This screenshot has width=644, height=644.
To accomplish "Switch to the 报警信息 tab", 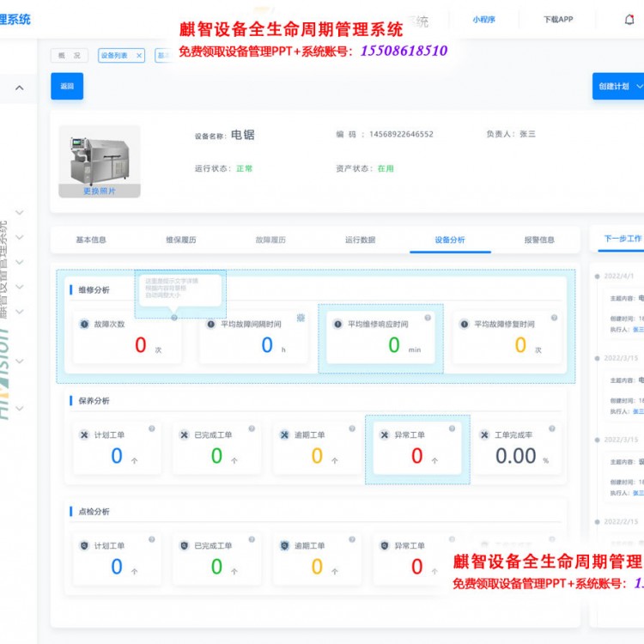I will 539,240.
